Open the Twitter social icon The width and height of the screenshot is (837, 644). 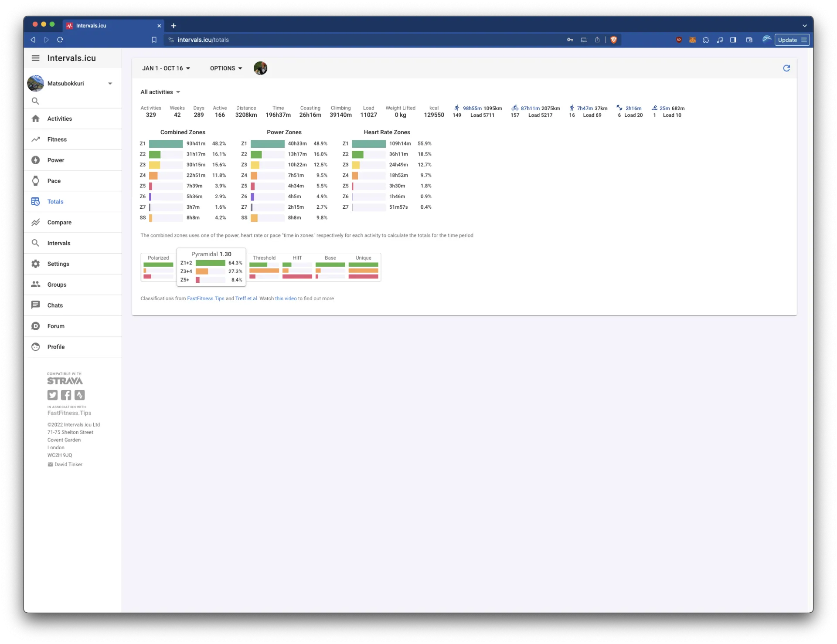pos(52,395)
